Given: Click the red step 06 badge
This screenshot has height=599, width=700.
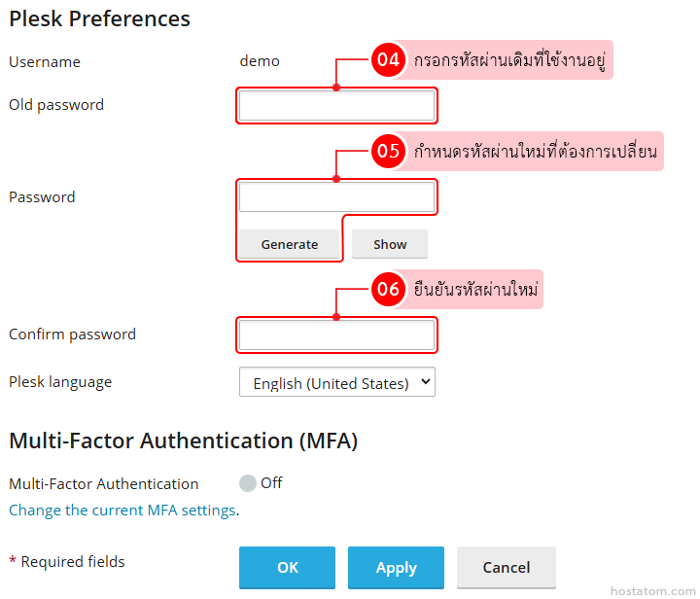Looking at the screenshot, I should click(388, 289).
